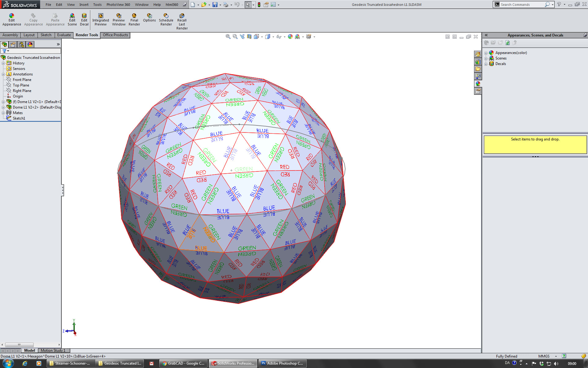Expand the Appearances(color) tree node

click(486, 53)
